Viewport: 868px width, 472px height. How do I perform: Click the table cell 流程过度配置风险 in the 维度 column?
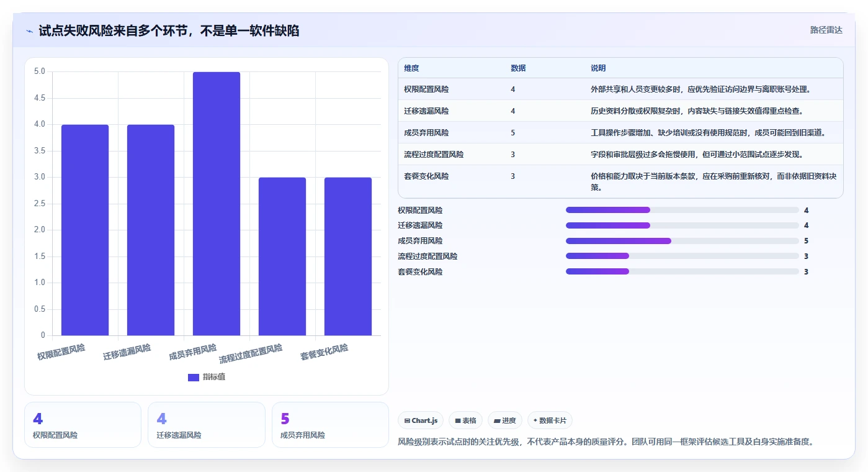(434, 155)
